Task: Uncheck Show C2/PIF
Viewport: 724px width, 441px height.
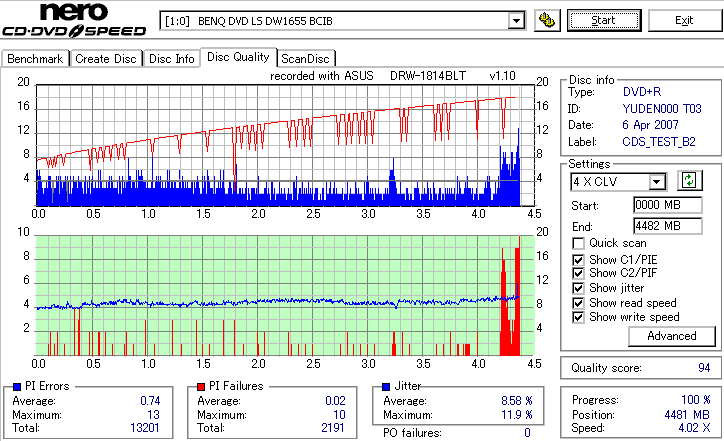Action: (x=578, y=273)
